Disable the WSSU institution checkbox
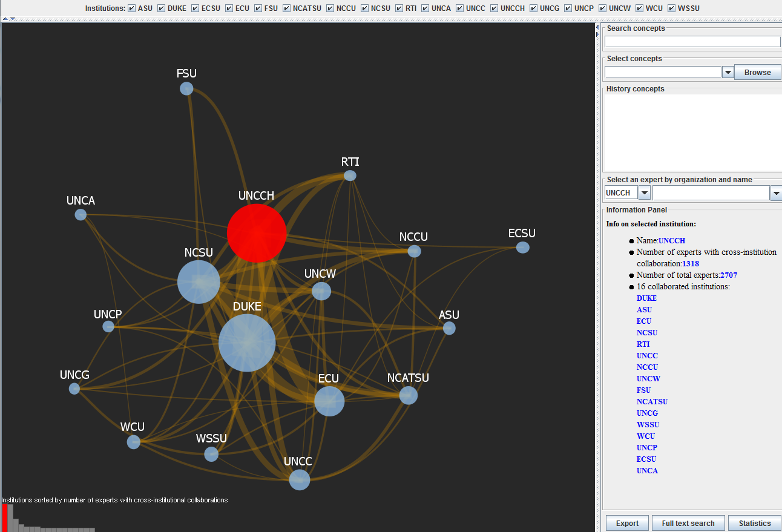Image resolution: width=782 pixels, height=532 pixels. (672, 8)
